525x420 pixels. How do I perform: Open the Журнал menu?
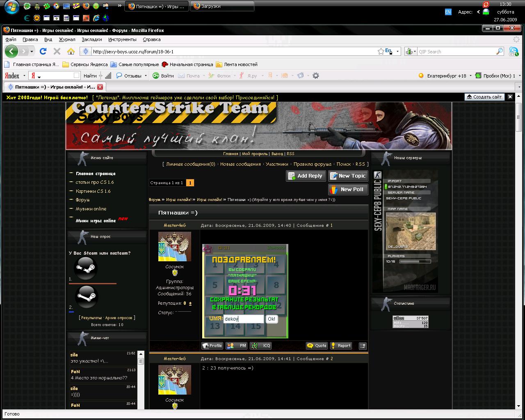[67, 39]
